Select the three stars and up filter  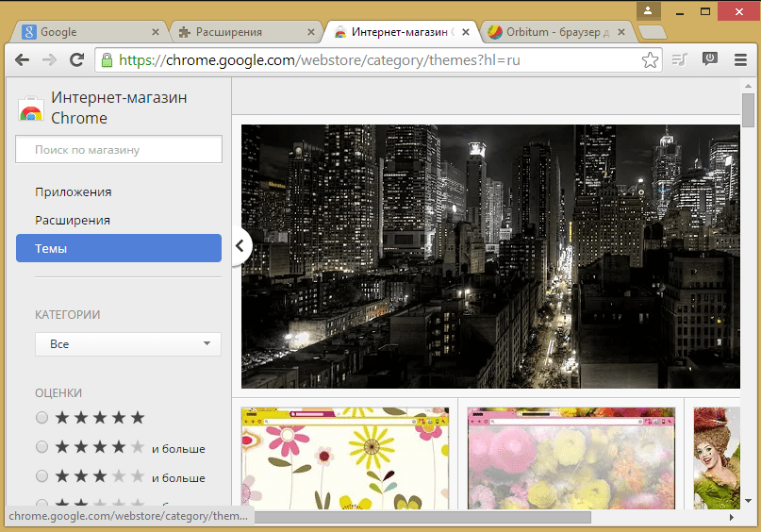(x=41, y=476)
